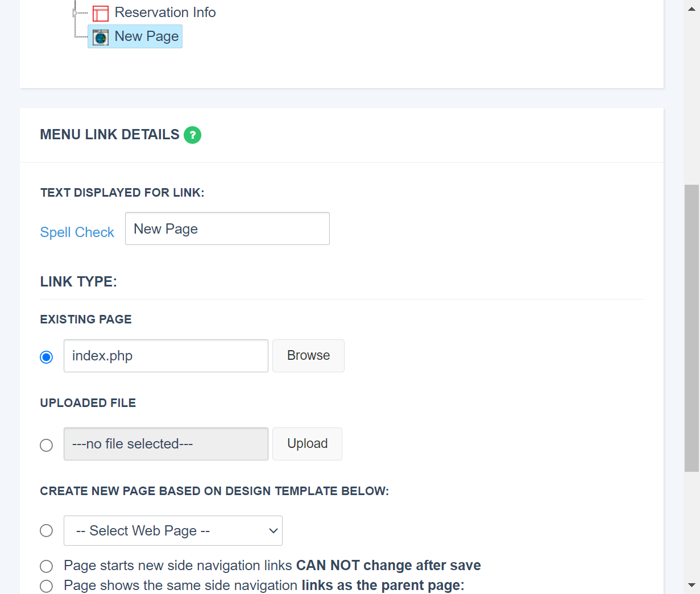Click the LINK TYPE: heading text
This screenshot has height=594, width=700.
tap(78, 282)
